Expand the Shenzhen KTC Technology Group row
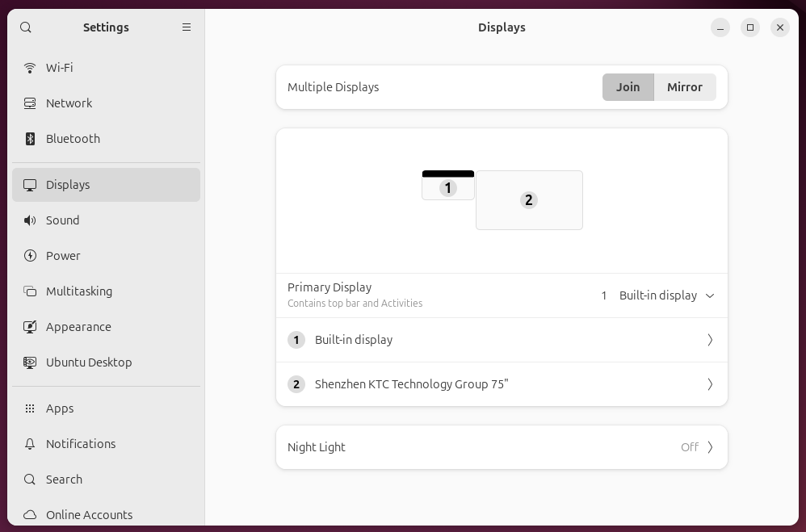The height and width of the screenshot is (532, 806). [501, 384]
